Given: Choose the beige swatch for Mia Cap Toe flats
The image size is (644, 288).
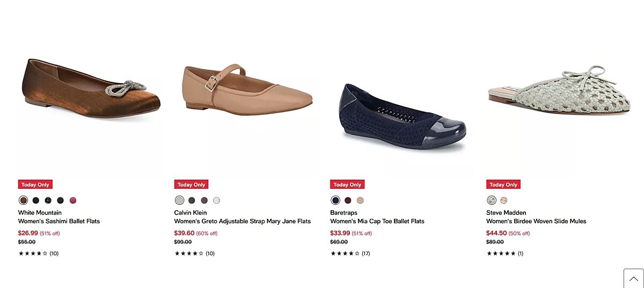Looking at the screenshot, I should click(360, 201).
